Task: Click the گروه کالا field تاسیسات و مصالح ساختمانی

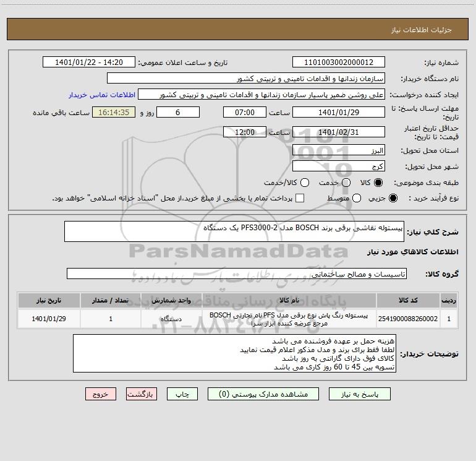Action: coord(237,274)
